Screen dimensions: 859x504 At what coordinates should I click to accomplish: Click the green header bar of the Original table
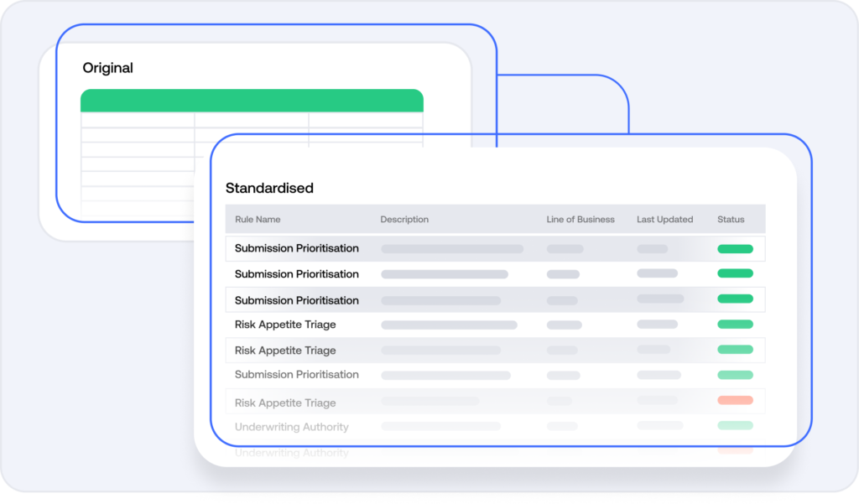tap(251, 99)
